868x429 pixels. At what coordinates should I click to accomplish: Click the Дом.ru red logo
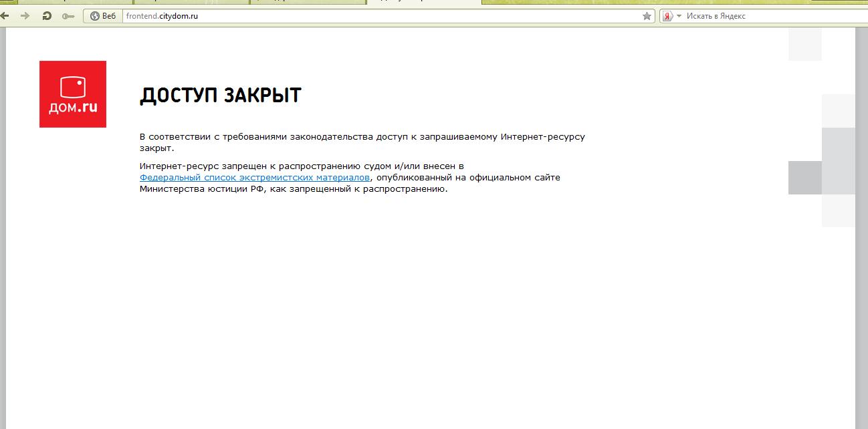[x=73, y=94]
